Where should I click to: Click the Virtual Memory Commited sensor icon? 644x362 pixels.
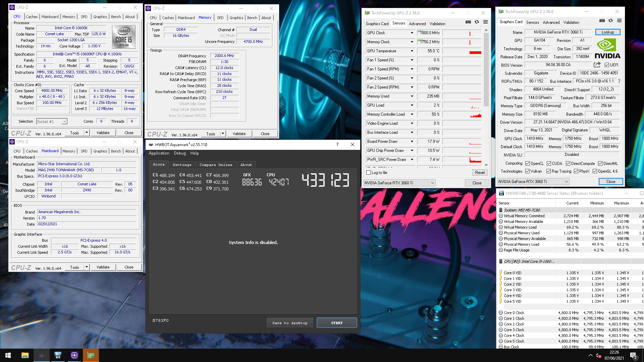501,216
